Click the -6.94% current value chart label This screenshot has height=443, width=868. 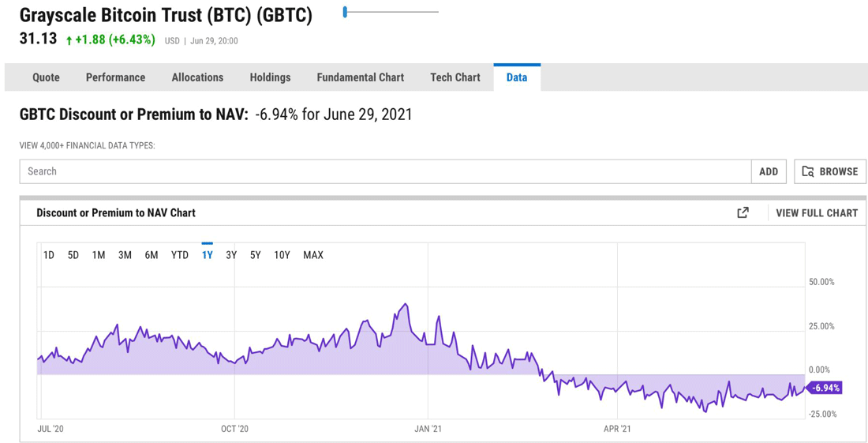[x=823, y=388]
